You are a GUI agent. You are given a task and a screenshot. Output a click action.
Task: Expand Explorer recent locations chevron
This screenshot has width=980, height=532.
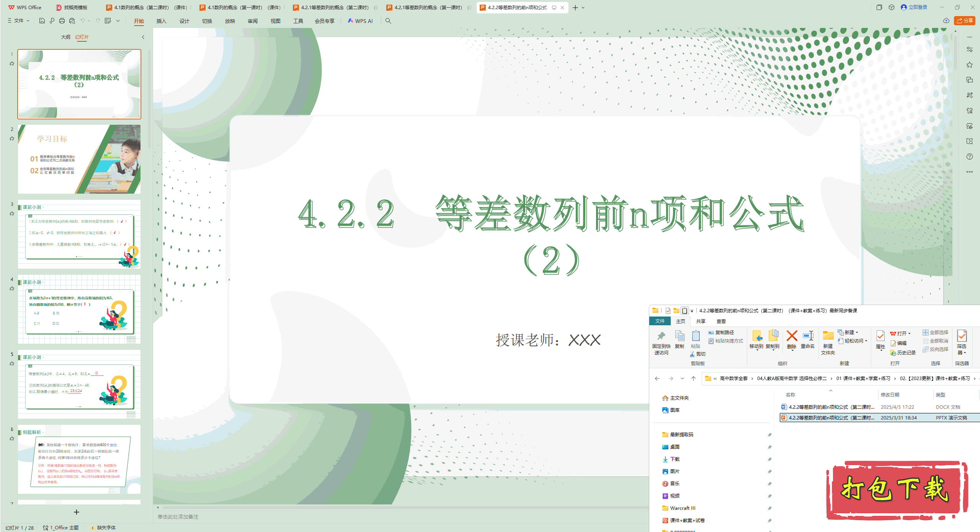(682, 379)
